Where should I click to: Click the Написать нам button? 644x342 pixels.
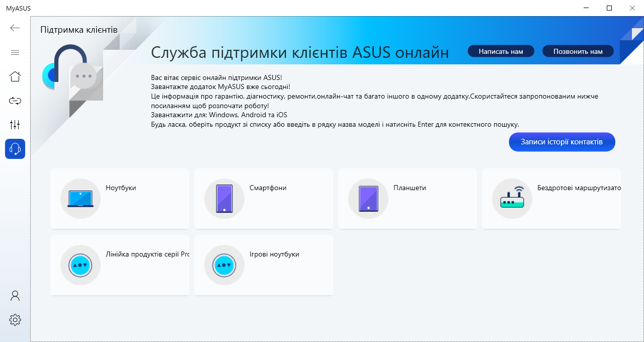pyautogui.click(x=501, y=51)
